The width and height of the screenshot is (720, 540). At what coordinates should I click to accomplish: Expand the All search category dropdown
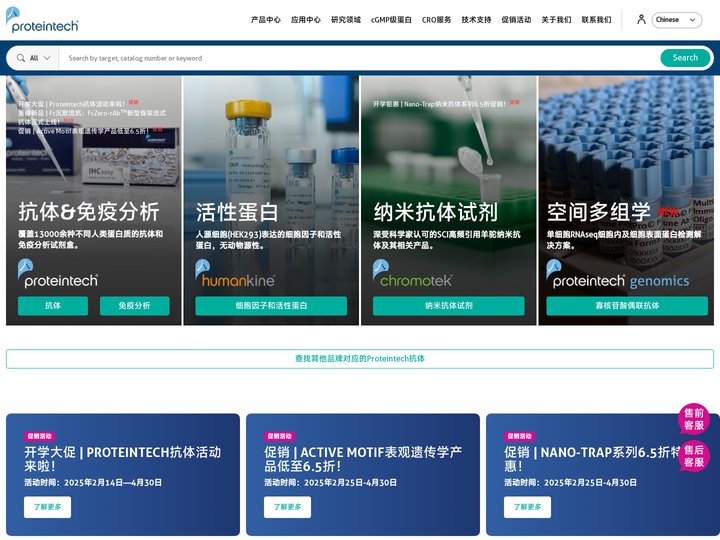[34, 58]
